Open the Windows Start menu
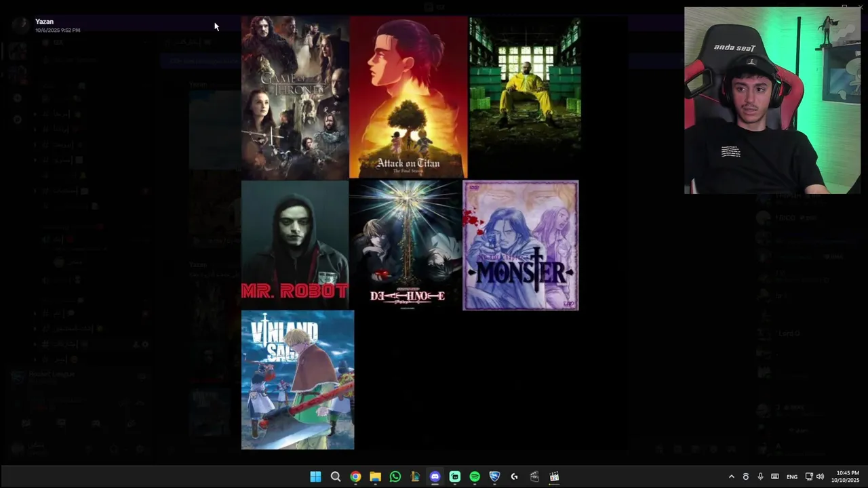Image resolution: width=868 pixels, height=488 pixels. pos(315,476)
